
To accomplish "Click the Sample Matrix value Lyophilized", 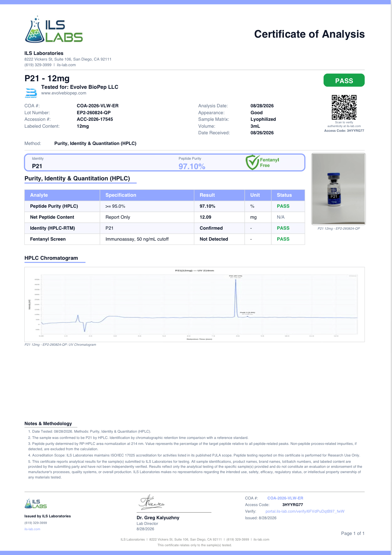I will (263, 119).
